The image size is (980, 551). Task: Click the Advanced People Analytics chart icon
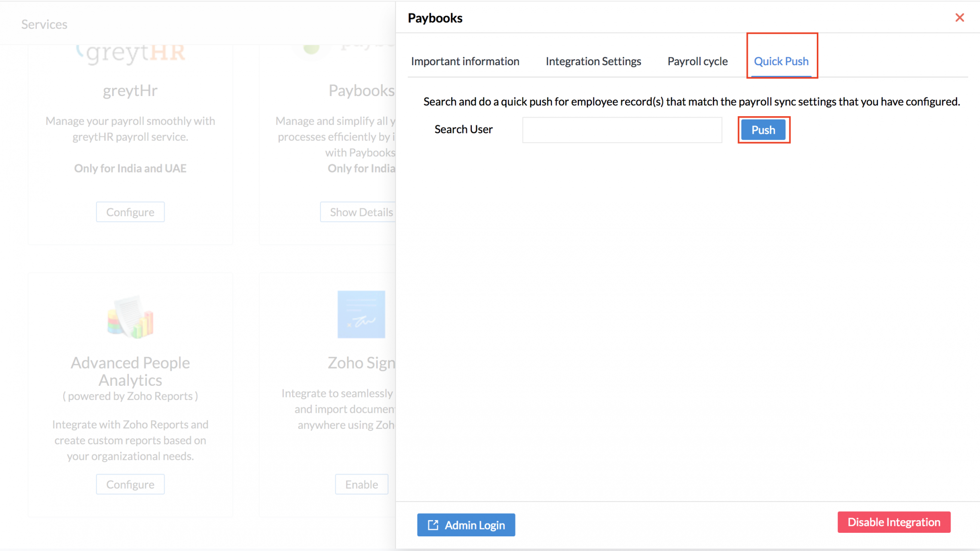coord(130,317)
